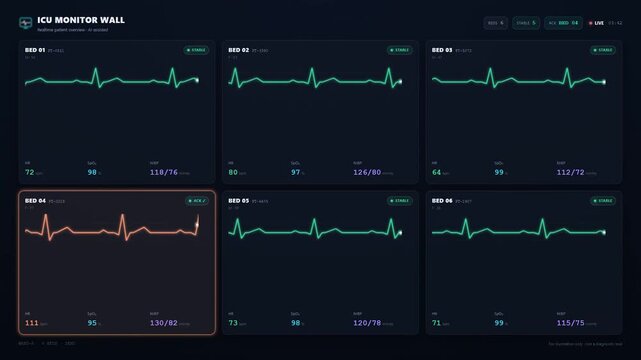This screenshot has width=641, height=360.
Task: Click BED 03 blood pressure 112/72
Action: tap(570, 172)
